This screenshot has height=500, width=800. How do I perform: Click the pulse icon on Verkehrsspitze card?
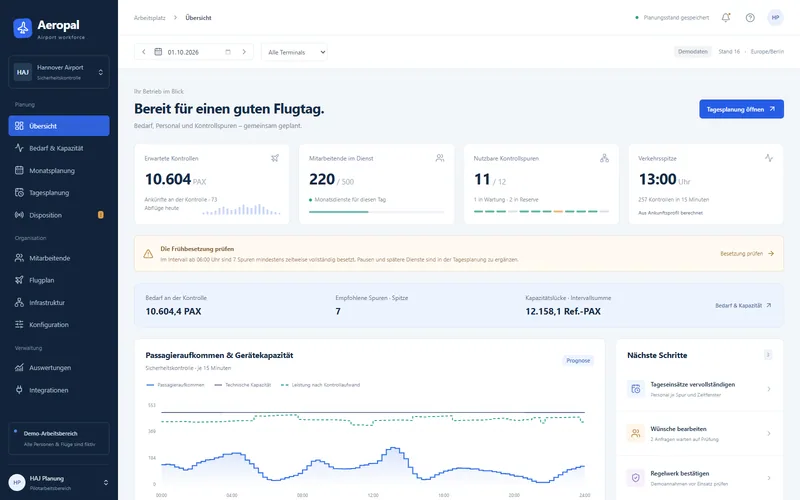[769, 158]
